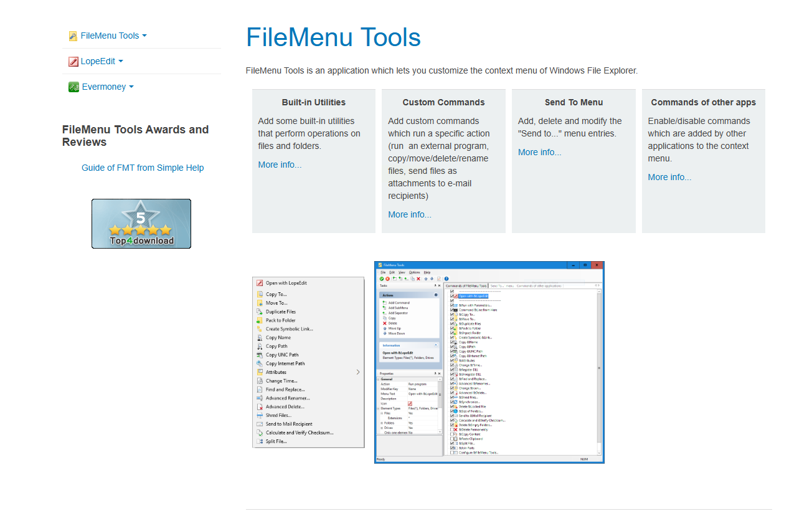Click the Send to Mail Recipient envelope icon in context menu
Screen dimensions: 812x511
tap(260, 424)
